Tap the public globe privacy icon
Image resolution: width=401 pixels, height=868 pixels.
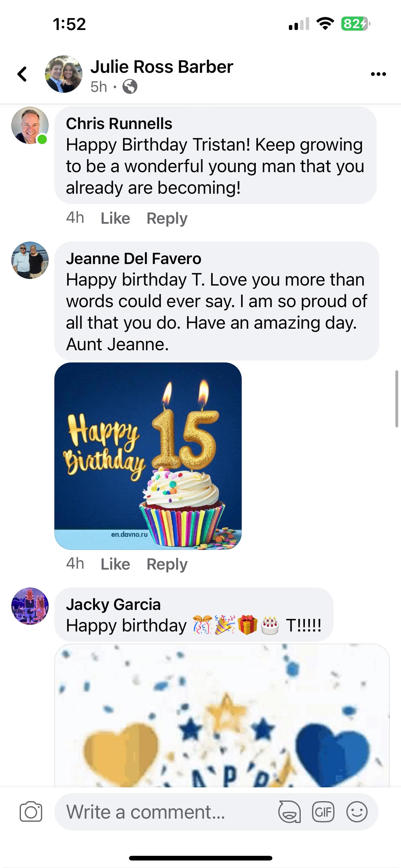pyautogui.click(x=130, y=87)
